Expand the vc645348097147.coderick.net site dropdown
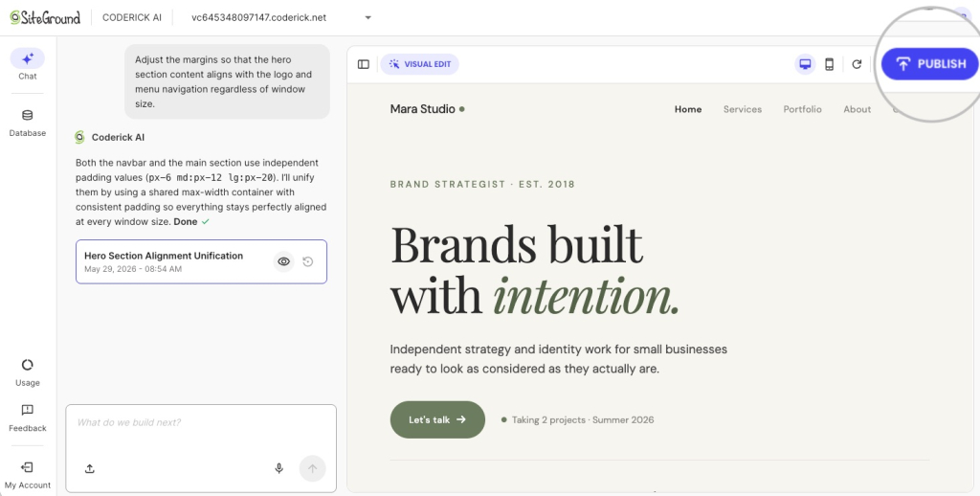980x496 pixels. (368, 17)
